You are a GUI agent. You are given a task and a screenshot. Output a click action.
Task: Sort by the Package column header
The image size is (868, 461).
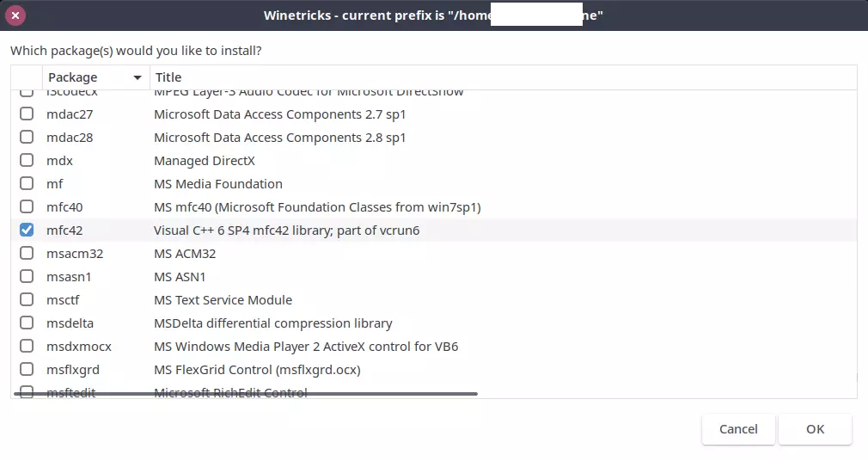coord(95,77)
